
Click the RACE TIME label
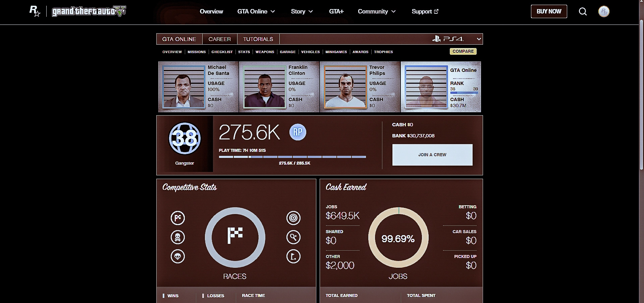[253, 296]
